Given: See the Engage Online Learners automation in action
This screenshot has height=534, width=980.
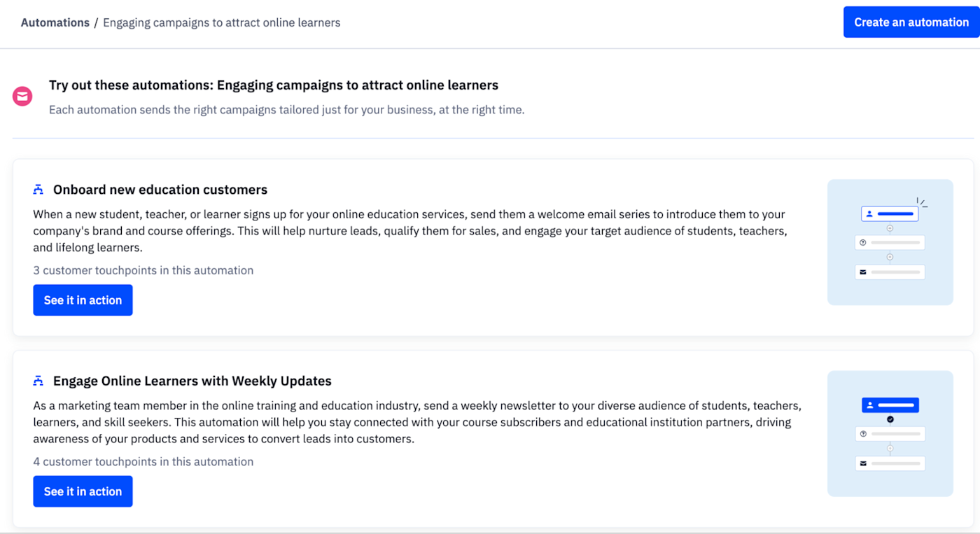Looking at the screenshot, I should coord(83,491).
